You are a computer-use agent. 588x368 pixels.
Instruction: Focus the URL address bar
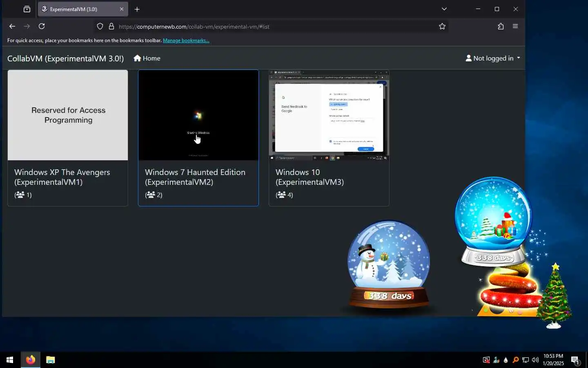[x=271, y=27]
